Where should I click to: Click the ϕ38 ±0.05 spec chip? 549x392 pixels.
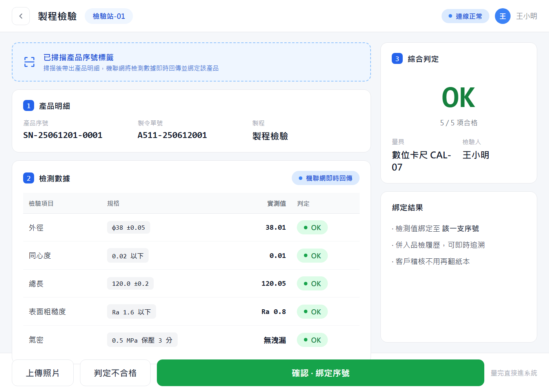129,227
